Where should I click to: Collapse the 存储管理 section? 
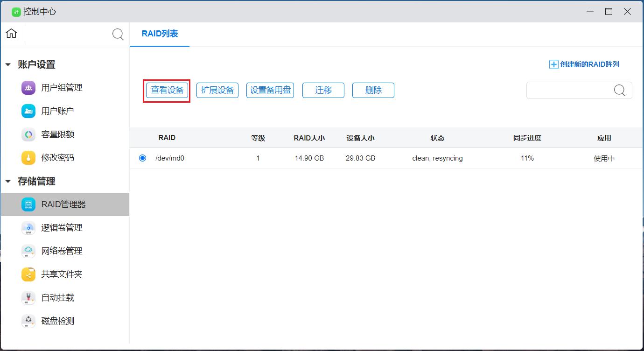coord(8,182)
